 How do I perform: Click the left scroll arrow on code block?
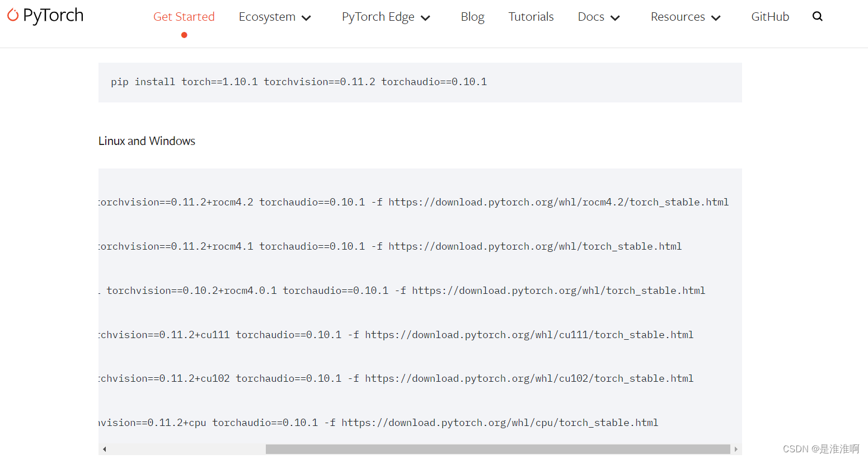click(104, 448)
